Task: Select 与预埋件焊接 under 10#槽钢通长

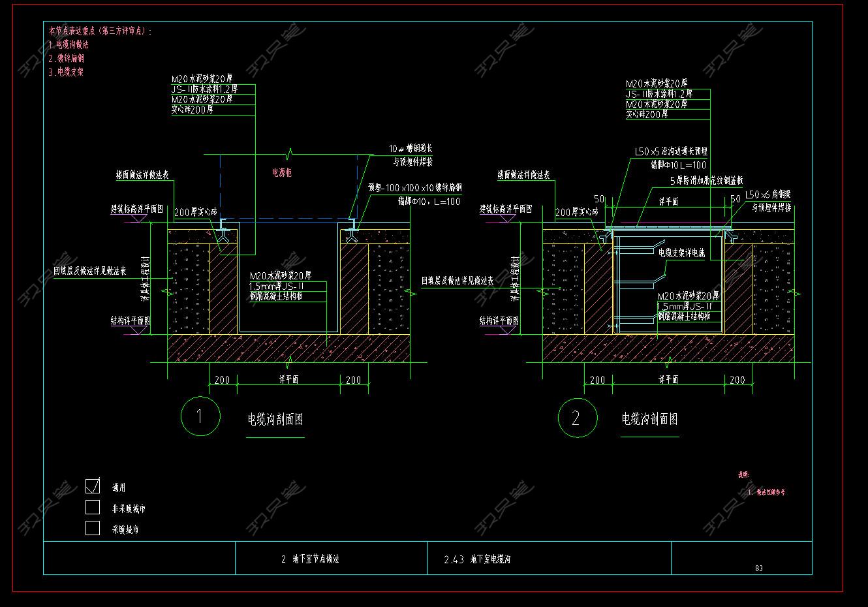Action: tap(413, 162)
